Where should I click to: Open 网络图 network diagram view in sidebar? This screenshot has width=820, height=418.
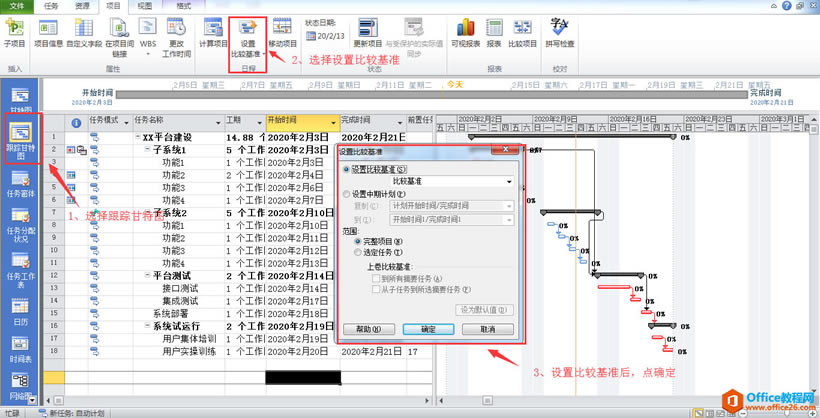click(21, 386)
